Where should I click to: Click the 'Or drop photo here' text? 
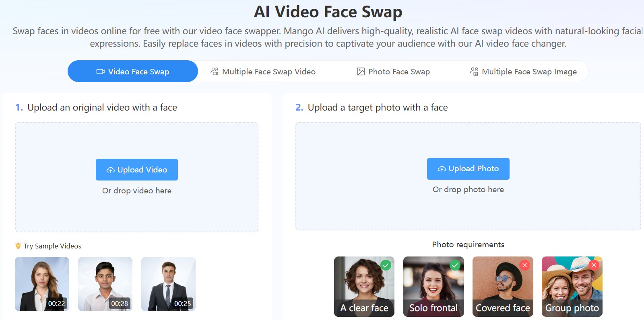tap(468, 189)
